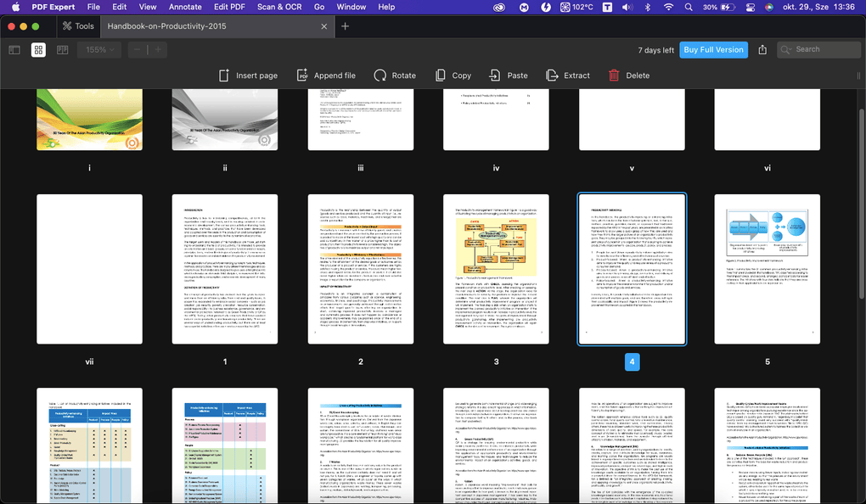Click the Buy Full Version button
The width and height of the screenshot is (866, 504).
point(713,49)
